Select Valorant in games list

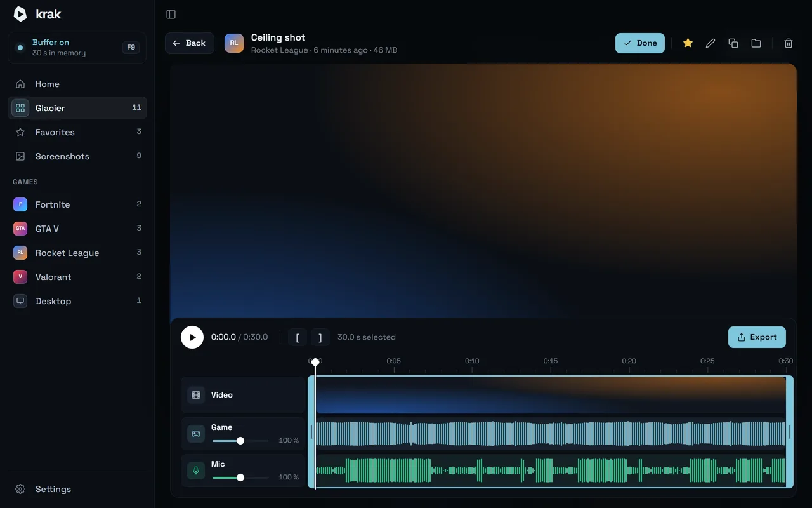77,277
